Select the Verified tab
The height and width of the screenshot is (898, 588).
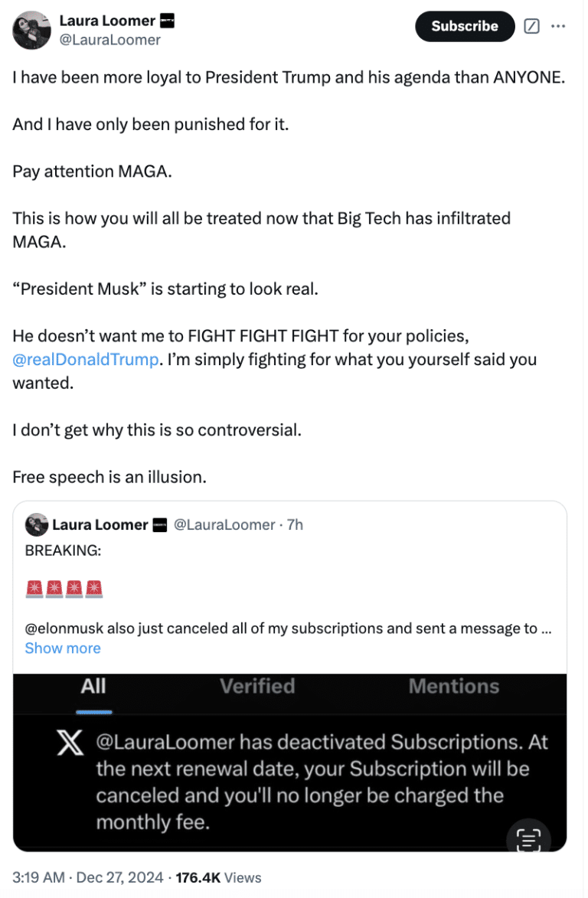pyautogui.click(x=257, y=686)
